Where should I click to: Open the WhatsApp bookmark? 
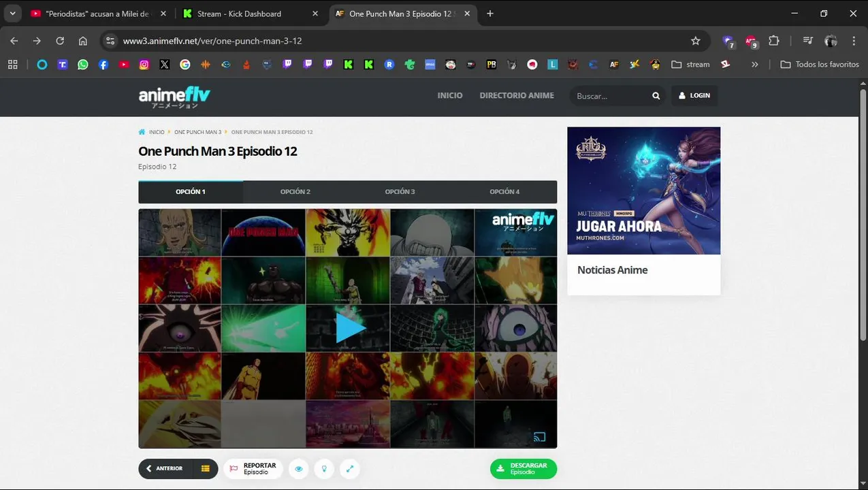(83, 65)
